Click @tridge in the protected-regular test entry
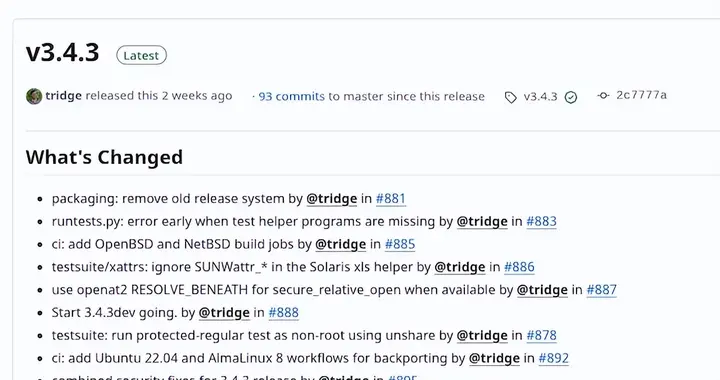 (x=482, y=335)
